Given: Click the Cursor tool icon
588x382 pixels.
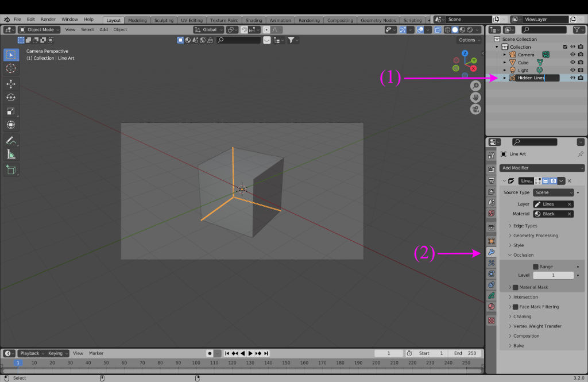Looking at the screenshot, I should tap(11, 68).
